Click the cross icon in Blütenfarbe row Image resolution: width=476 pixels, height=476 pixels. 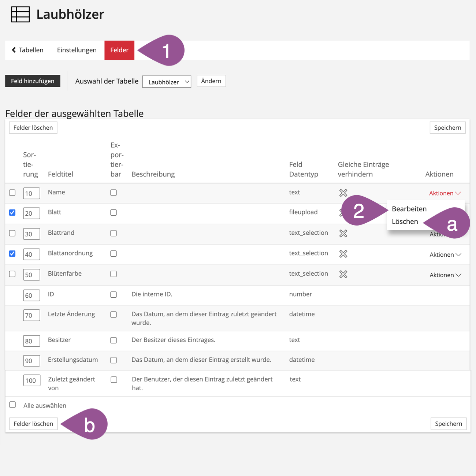(x=343, y=274)
